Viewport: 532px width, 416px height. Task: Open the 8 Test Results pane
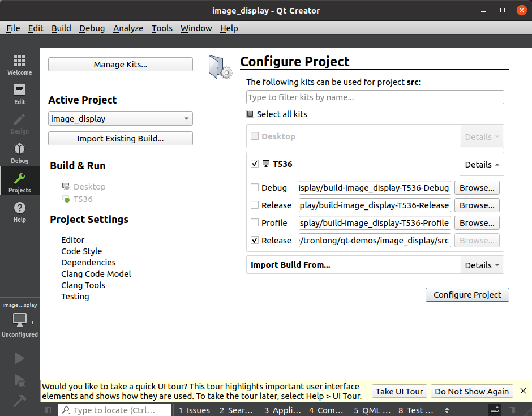click(x=415, y=410)
